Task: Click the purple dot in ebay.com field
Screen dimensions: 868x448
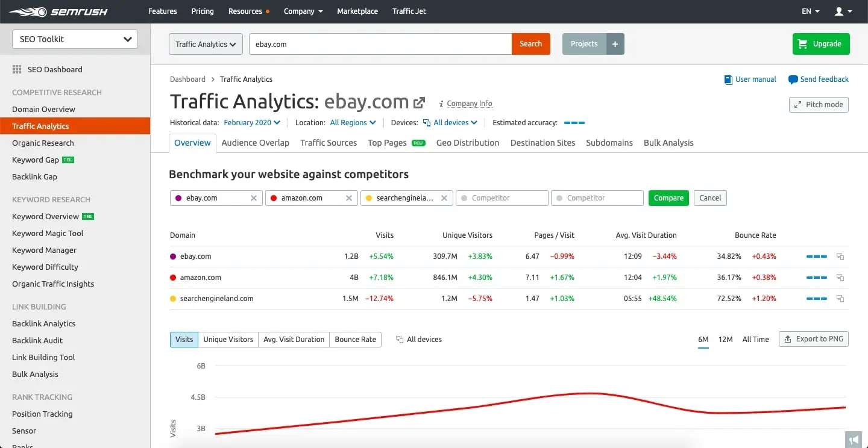Action: point(178,198)
